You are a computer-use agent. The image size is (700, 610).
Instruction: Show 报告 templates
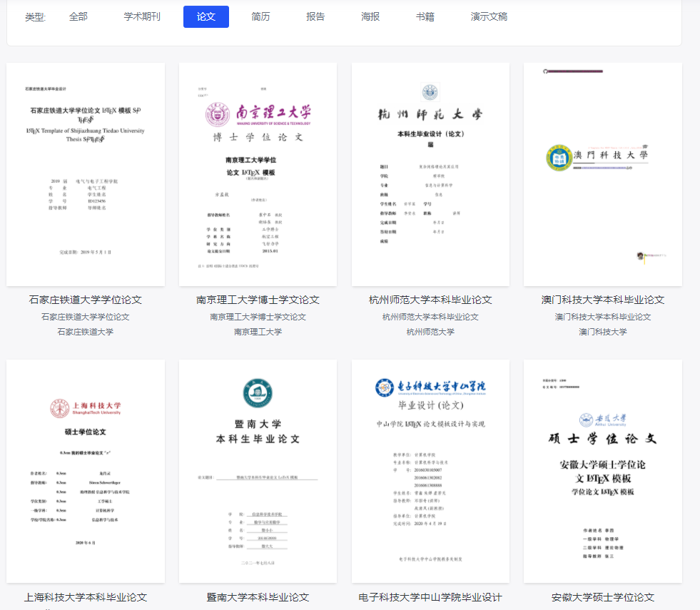[315, 17]
